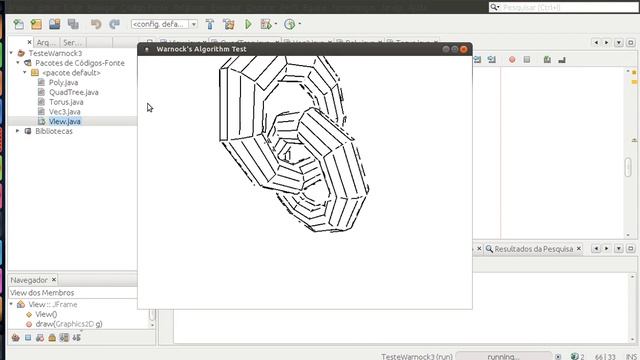Click the Clean and Build icon
The image size is (640, 360).
click(229, 24)
